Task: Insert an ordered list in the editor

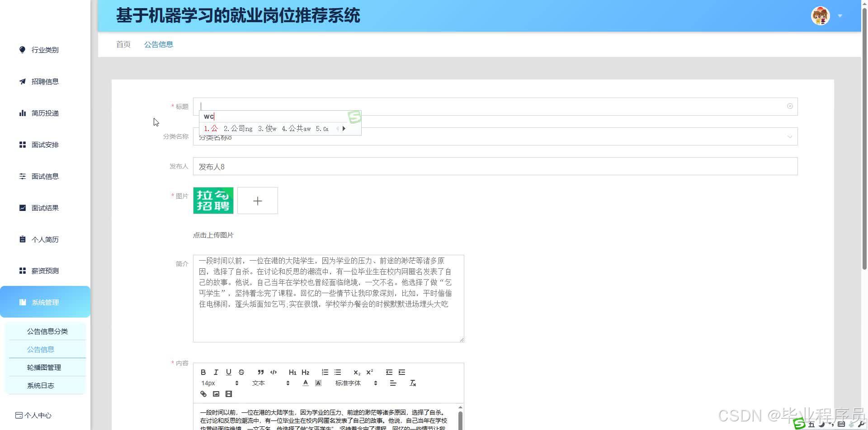Action: [325, 372]
